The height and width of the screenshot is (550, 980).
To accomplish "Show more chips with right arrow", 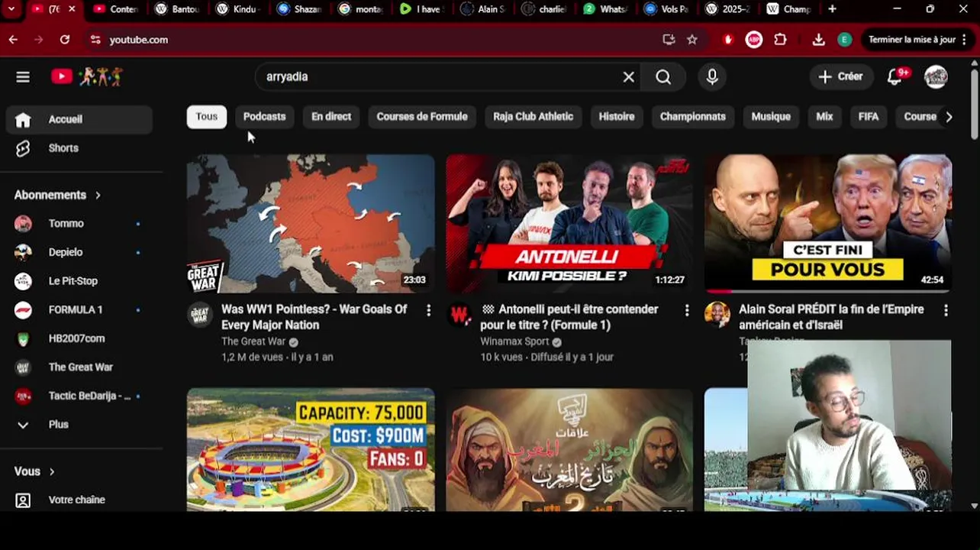I will (949, 117).
